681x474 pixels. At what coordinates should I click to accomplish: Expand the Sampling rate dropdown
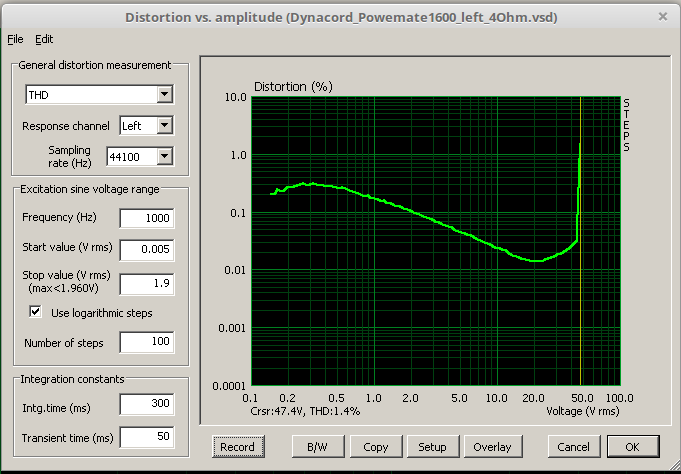pos(164,155)
